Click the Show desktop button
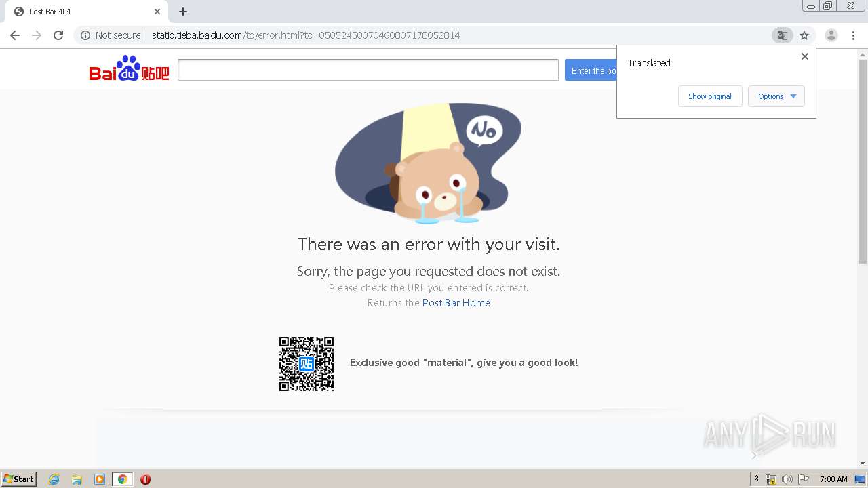Screen dimensions: 868x488 click(861, 479)
